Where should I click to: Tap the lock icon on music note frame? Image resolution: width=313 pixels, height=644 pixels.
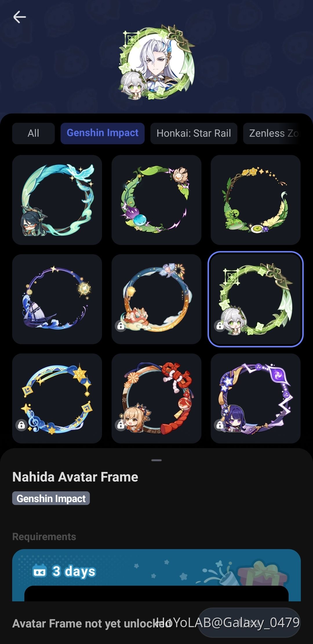(21, 425)
